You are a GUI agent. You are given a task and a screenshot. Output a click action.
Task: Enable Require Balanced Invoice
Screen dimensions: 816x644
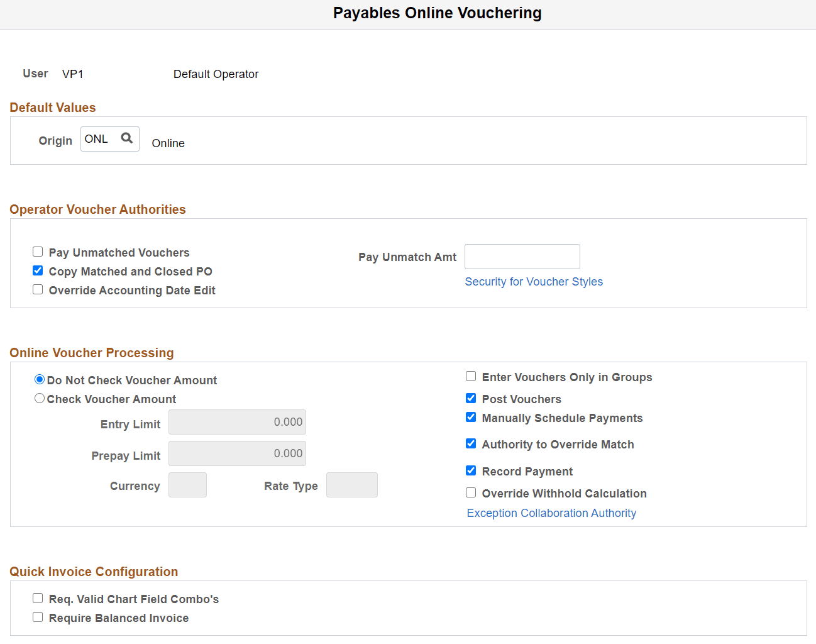[x=38, y=616]
